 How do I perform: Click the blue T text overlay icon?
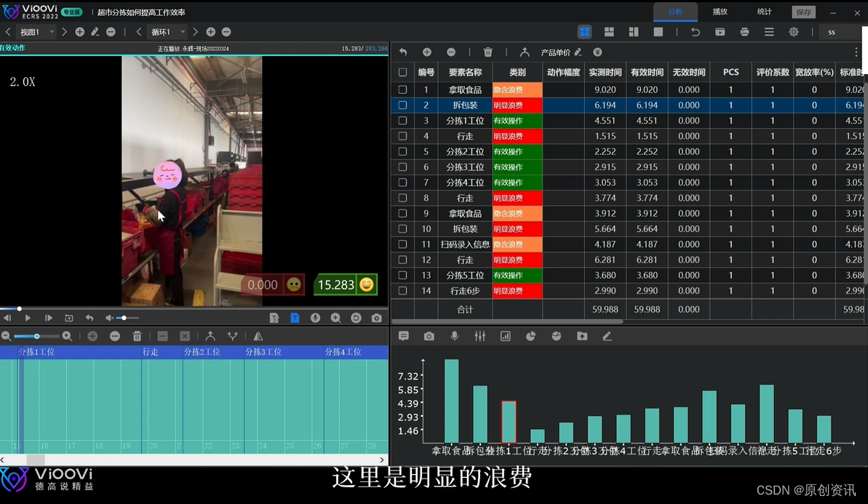295,318
